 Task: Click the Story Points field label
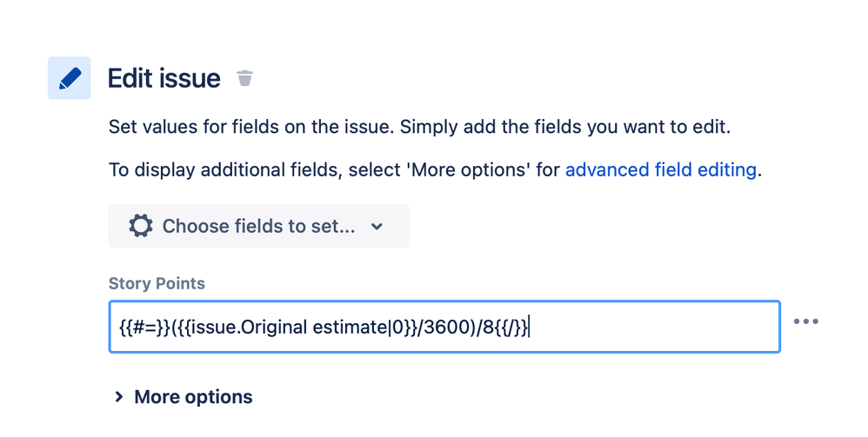pos(157,283)
